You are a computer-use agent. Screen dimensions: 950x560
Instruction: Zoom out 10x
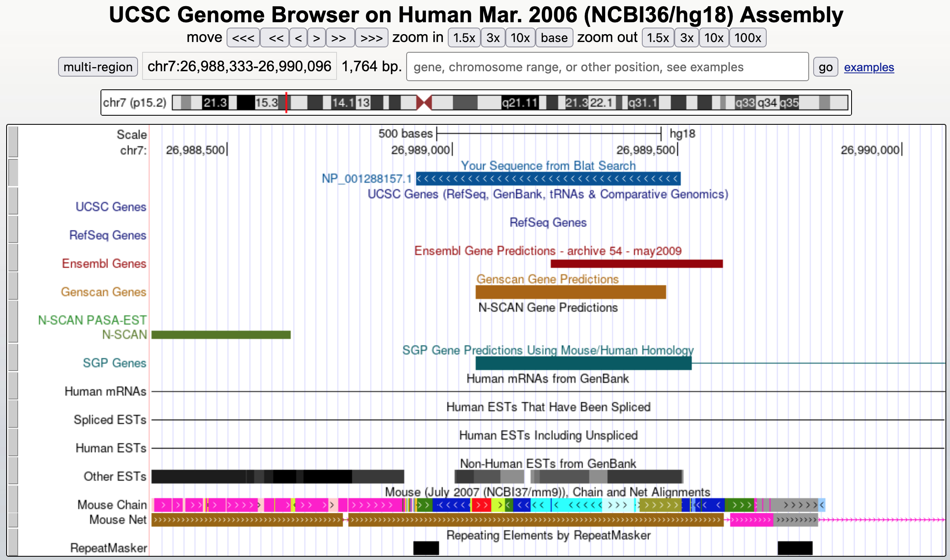[714, 38]
